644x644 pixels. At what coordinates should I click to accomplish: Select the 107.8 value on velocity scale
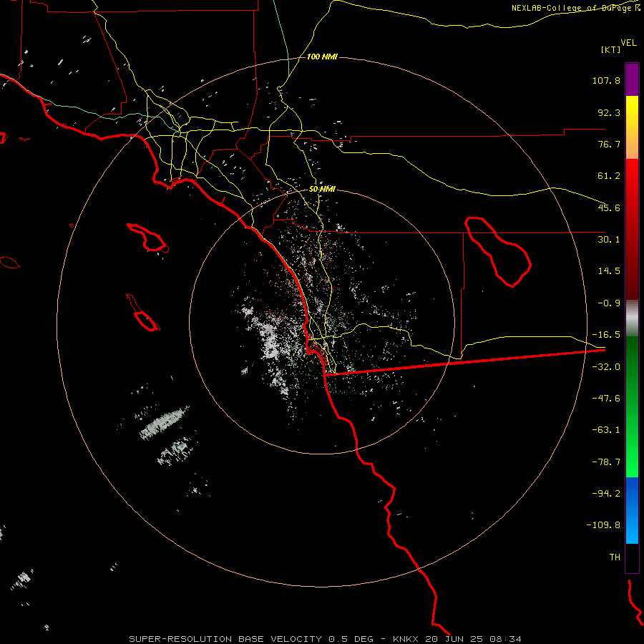click(x=606, y=80)
